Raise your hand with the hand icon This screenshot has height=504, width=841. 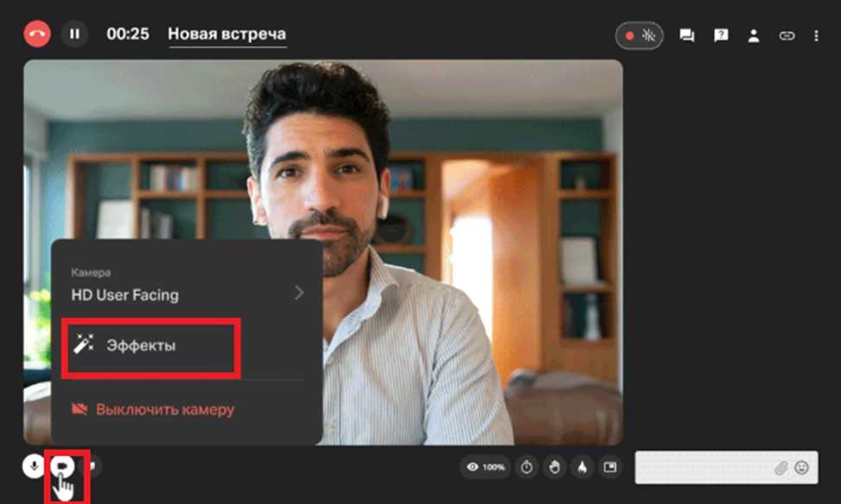coord(553,467)
